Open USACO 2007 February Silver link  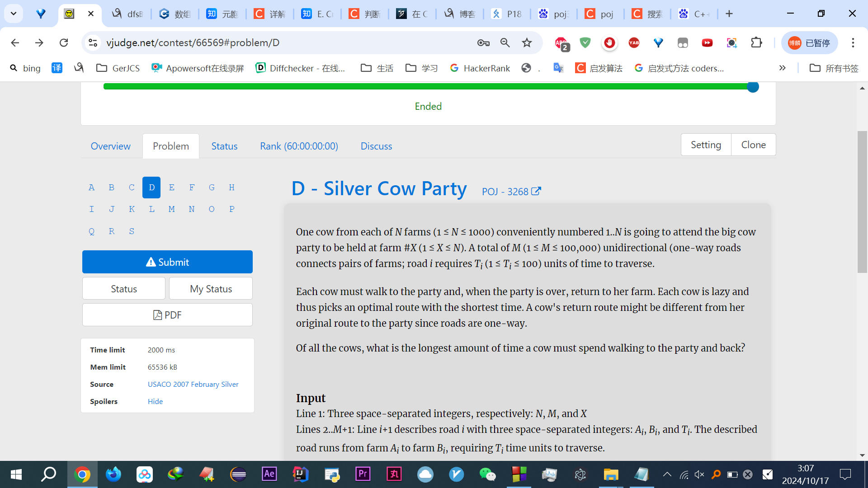click(x=193, y=384)
